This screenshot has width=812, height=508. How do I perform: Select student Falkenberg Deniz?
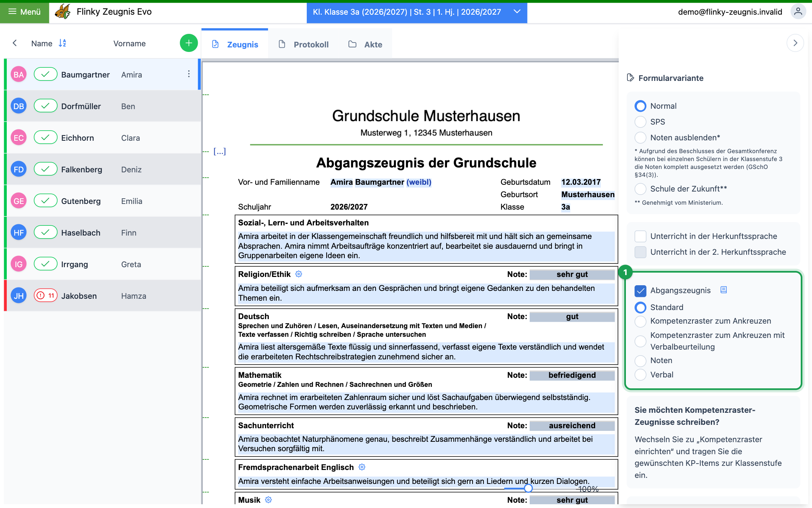point(102,169)
